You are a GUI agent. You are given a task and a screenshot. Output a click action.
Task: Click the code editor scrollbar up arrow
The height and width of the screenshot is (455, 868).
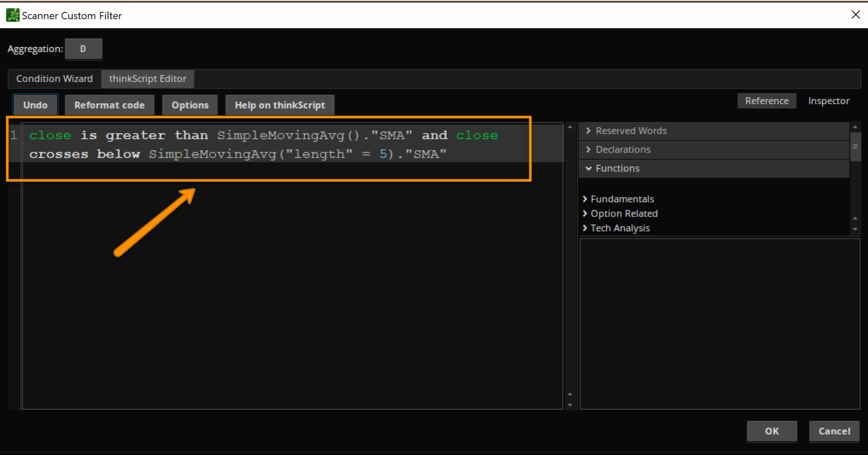[x=570, y=127]
